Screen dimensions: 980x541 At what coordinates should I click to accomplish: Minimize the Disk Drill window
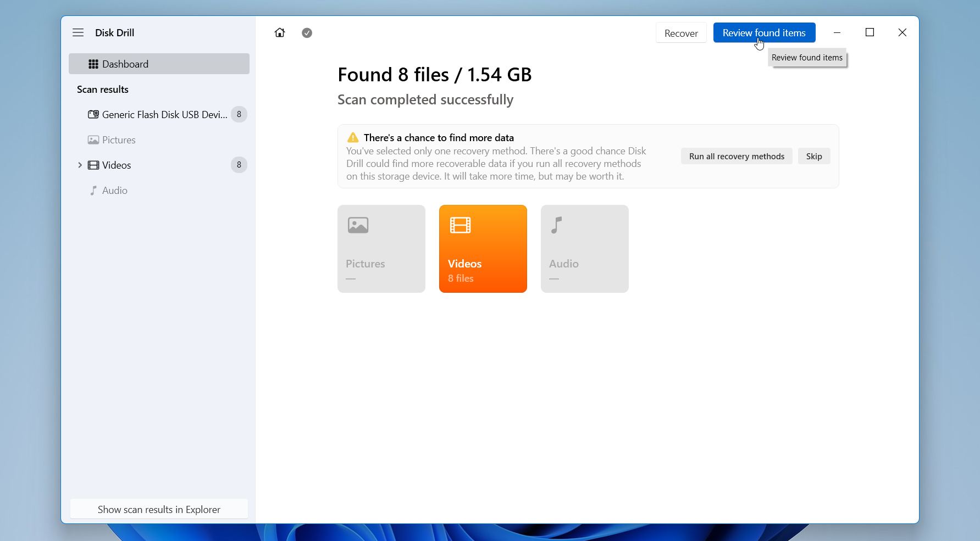[x=837, y=32]
